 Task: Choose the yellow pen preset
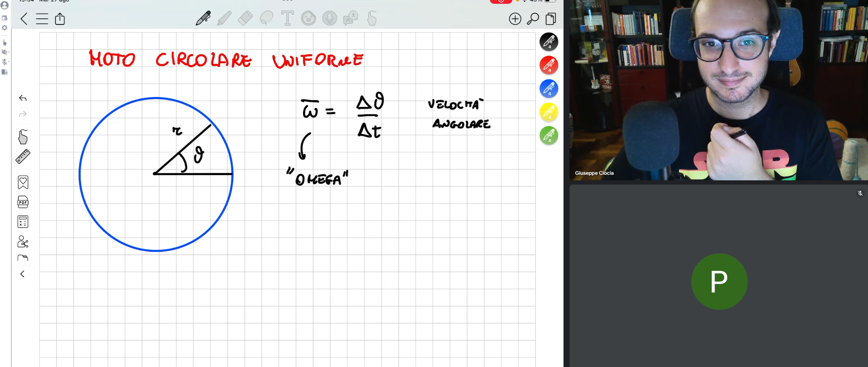point(549,112)
